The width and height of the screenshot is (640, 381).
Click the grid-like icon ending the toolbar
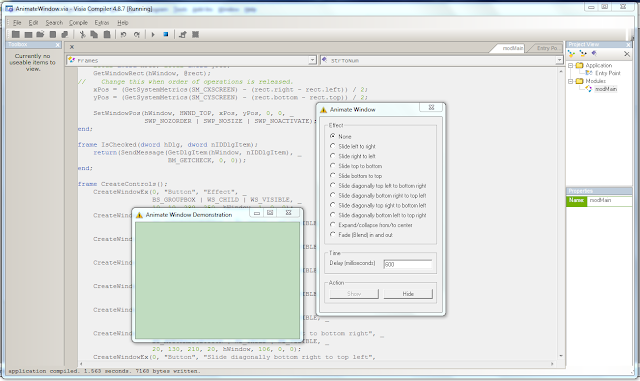tap(196, 35)
